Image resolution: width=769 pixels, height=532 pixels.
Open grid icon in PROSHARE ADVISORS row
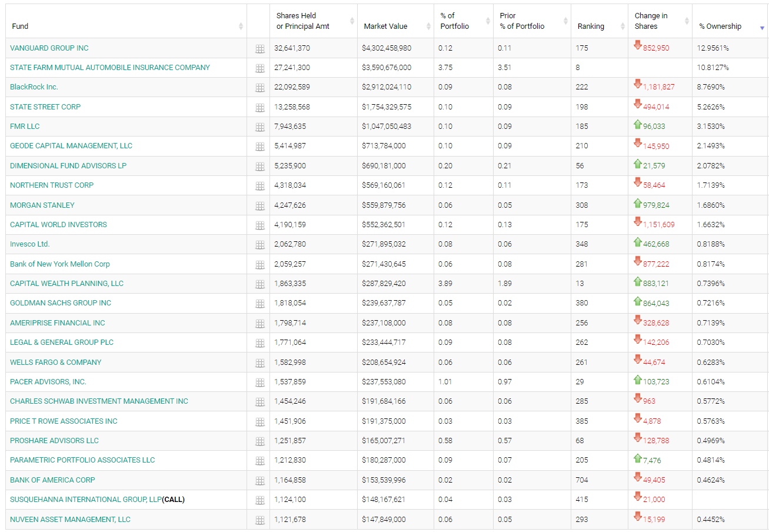(x=259, y=441)
